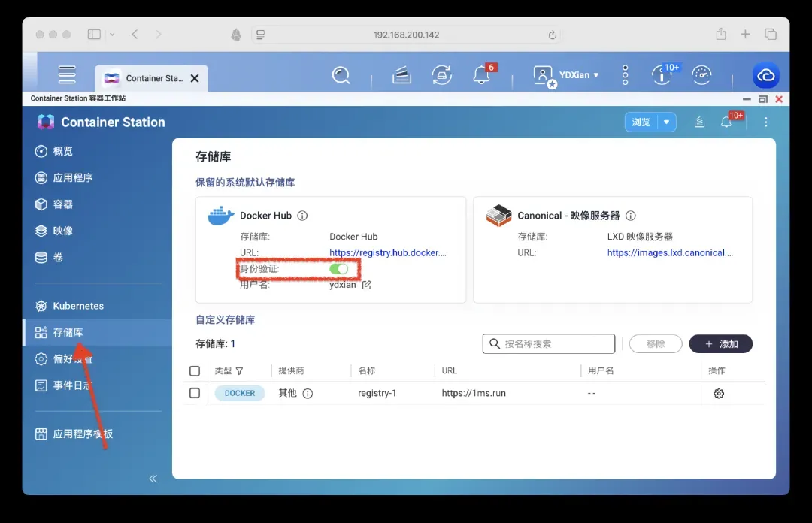
Task: Click the edit icon beside username ydxian
Action: tap(367, 285)
